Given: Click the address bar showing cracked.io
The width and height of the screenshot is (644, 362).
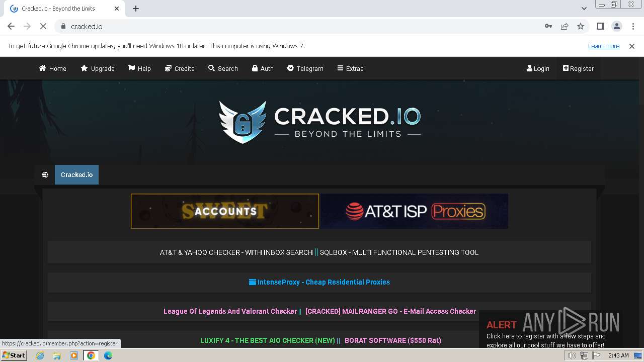Looking at the screenshot, I should [x=297, y=26].
